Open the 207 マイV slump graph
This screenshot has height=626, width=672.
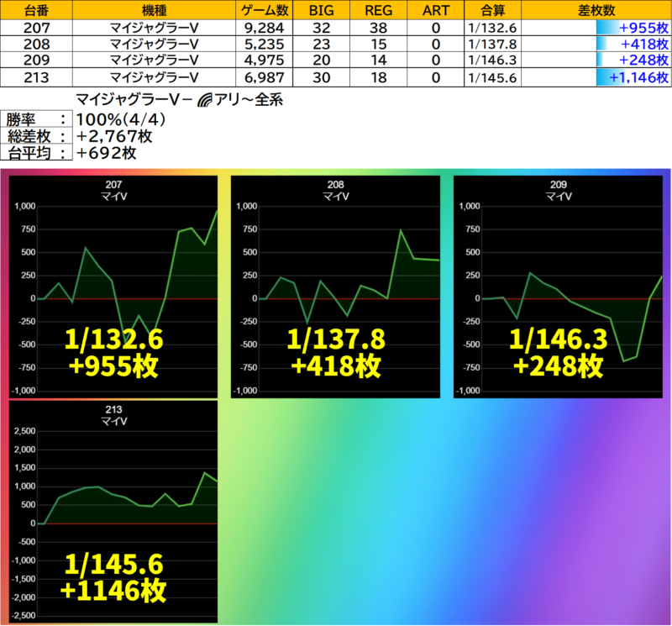[x=113, y=287]
